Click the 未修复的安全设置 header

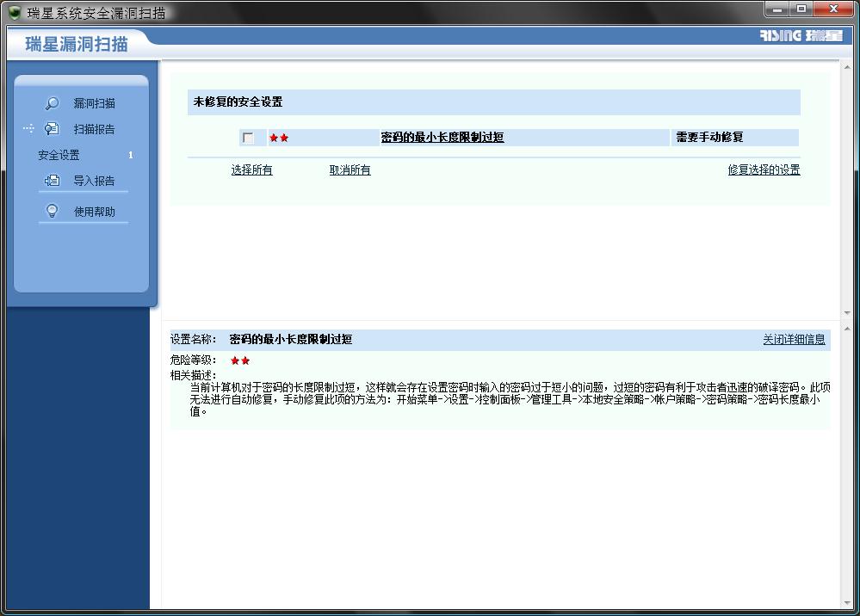tap(238, 102)
